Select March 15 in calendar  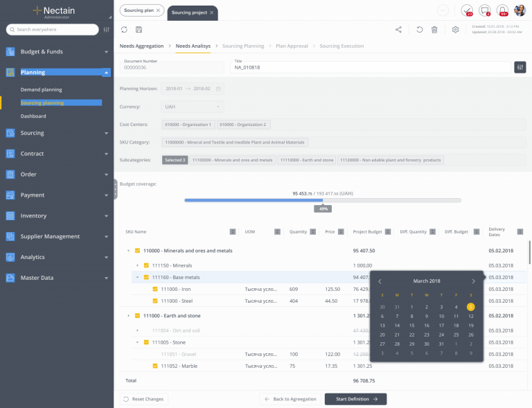pyautogui.click(x=411, y=326)
